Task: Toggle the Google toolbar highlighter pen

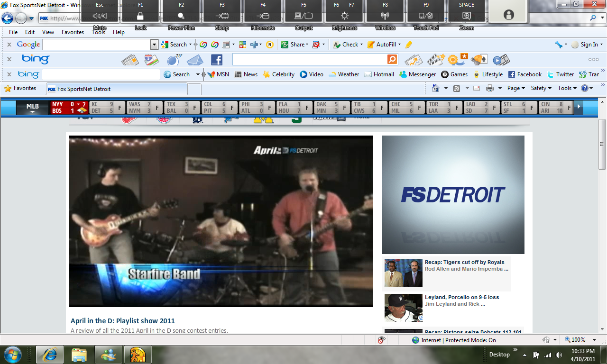Action: pos(408,45)
